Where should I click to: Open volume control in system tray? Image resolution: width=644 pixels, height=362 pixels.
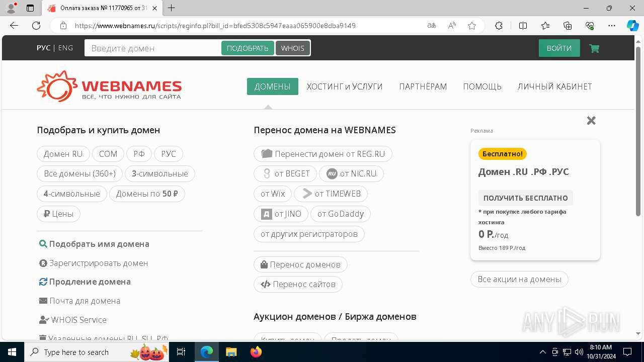coord(579,352)
